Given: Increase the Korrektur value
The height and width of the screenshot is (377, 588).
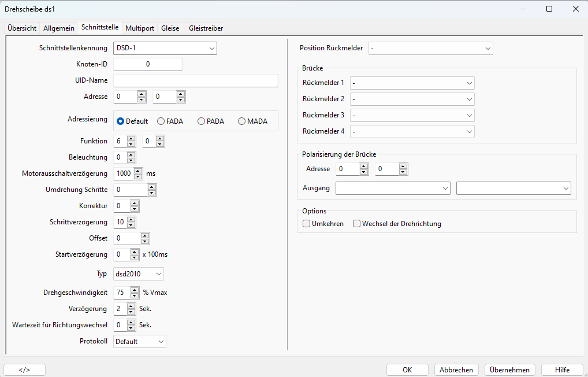Looking at the screenshot, I should point(135,203).
